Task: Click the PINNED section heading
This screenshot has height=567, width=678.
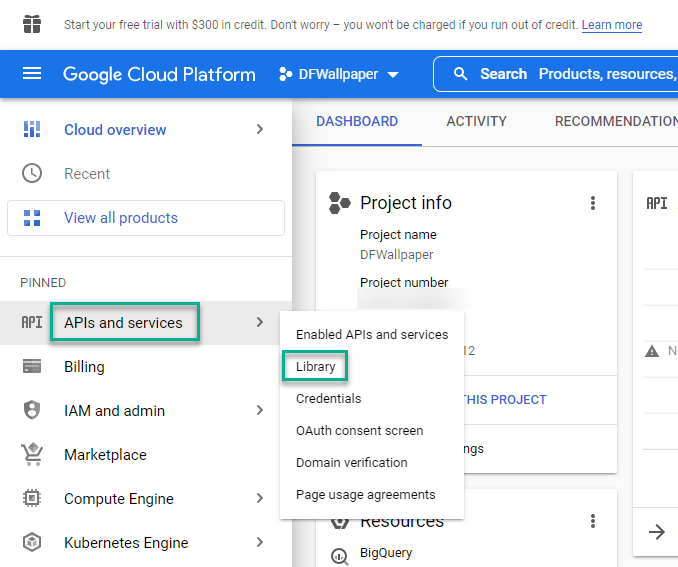Action: [43, 282]
